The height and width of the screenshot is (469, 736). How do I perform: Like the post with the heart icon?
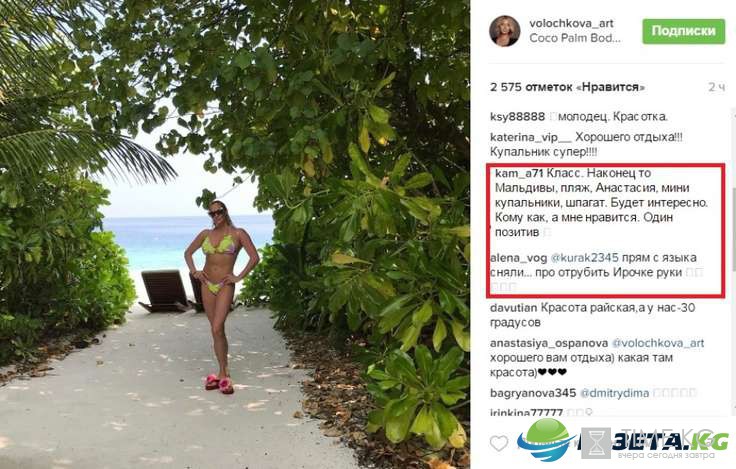pos(499,443)
